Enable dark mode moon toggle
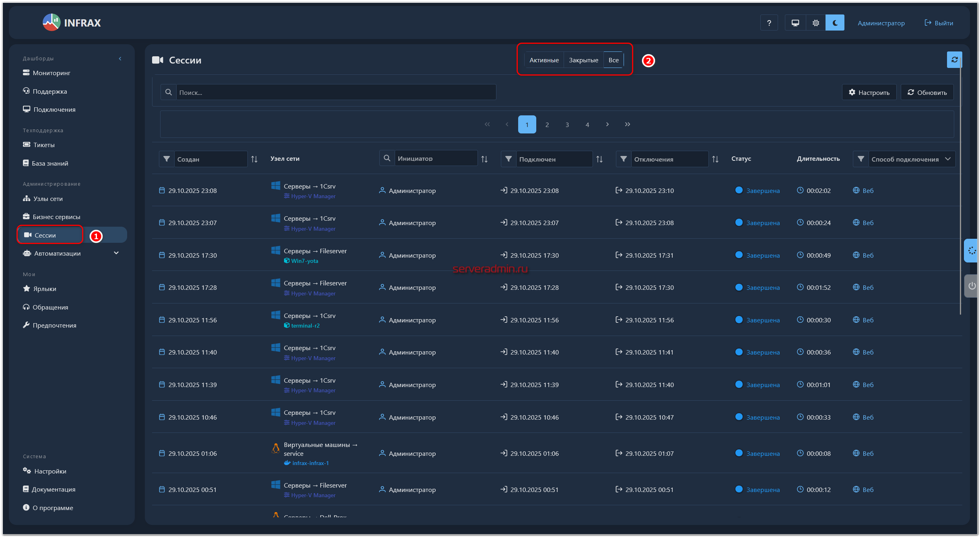Viewport: 980px width, 537px height. click(835, 23)
